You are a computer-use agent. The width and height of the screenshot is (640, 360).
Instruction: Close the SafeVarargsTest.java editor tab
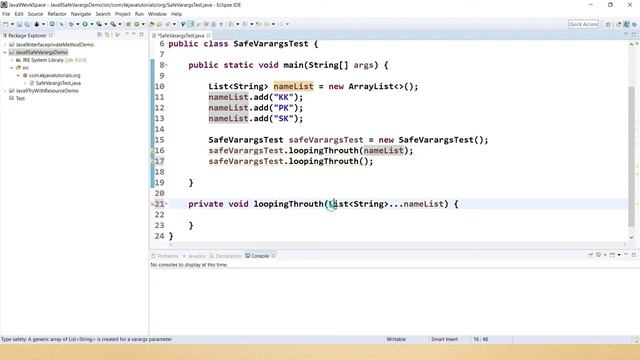(x=209, y=36)
